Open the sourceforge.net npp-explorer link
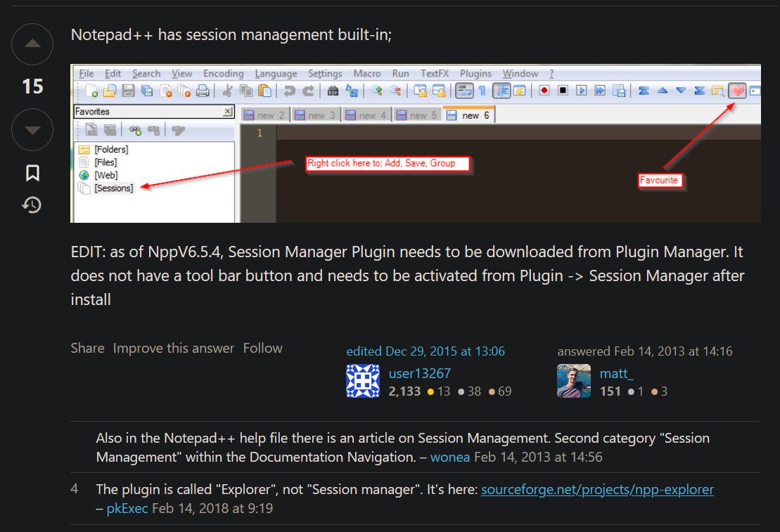The height and width of the screenshot is (532, 780). (x=597, y=490)
